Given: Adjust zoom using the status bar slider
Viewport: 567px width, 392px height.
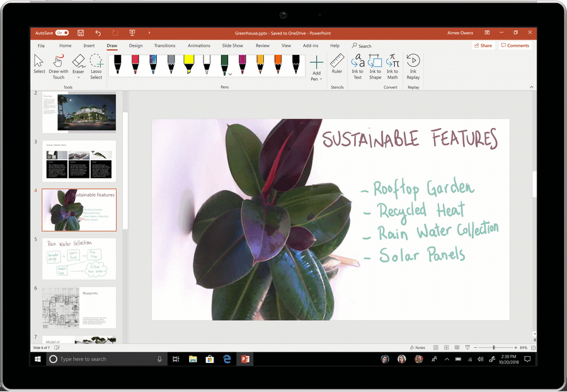Looking at the screenshot, I should pyautogui.click(x=495, y=347).
